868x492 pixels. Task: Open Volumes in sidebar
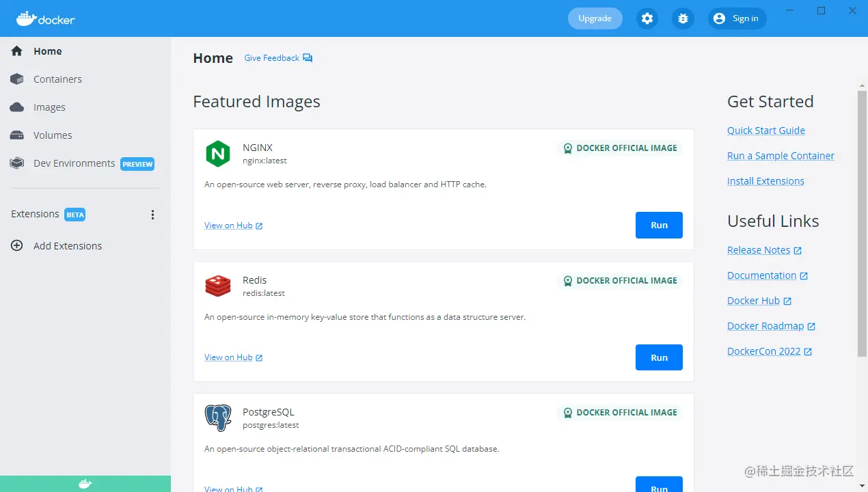coord(85,135)
